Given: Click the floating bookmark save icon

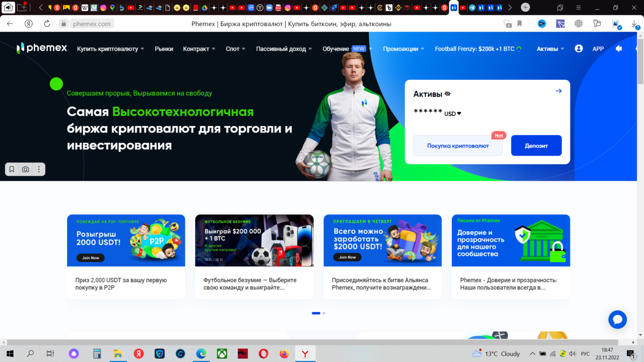Looking at the screenshot, I should [x=12, y=169].
